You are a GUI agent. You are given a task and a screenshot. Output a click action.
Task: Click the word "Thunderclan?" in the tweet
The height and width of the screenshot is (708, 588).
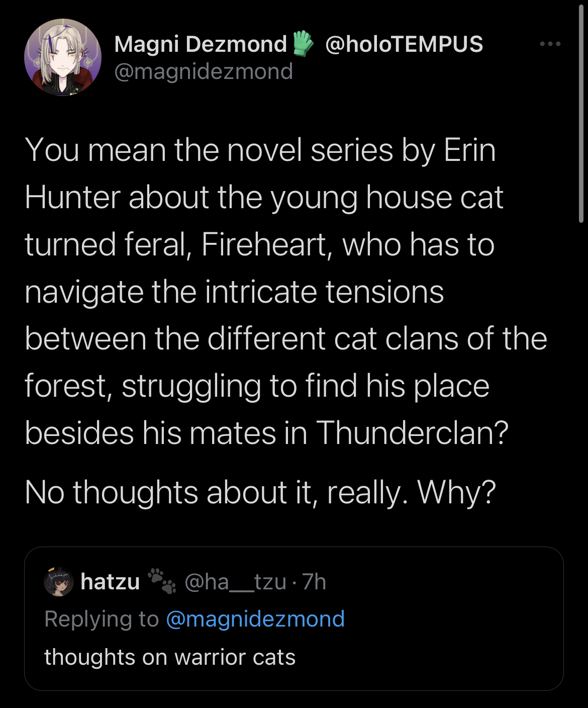click(x=412, y=433)
